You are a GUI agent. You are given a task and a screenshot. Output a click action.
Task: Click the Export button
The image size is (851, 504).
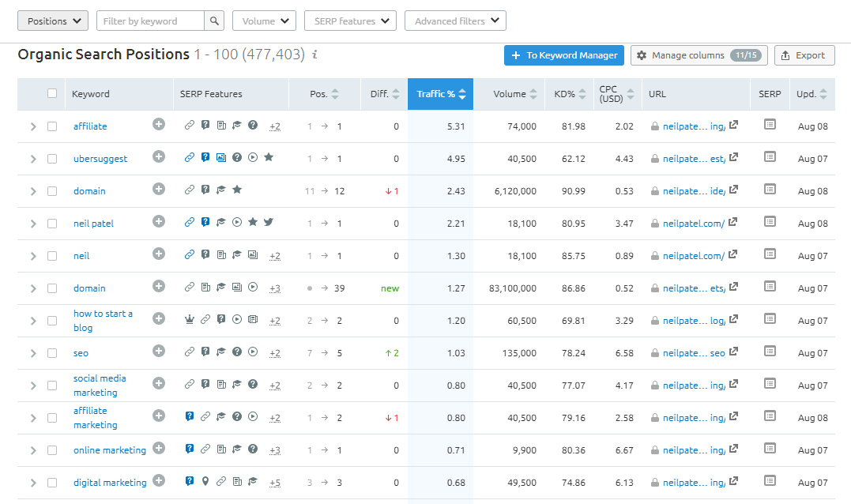click(804, 55)
